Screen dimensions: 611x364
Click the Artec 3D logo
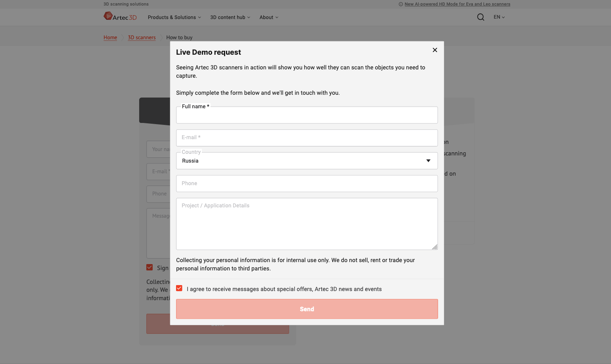click(x=120, y=17)
